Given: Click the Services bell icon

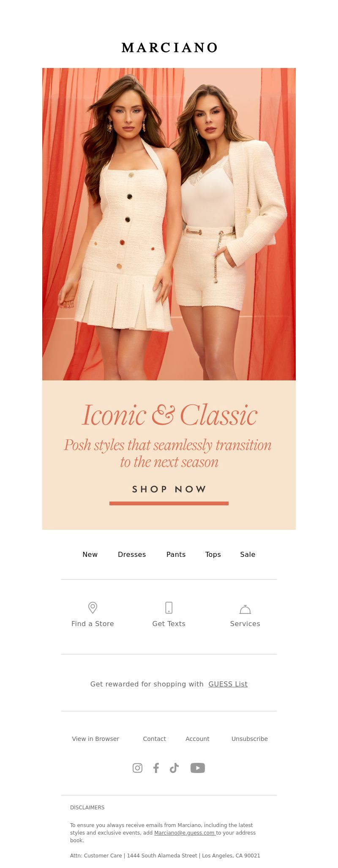Looking at the screenshot, I should [x=245, y=609].
